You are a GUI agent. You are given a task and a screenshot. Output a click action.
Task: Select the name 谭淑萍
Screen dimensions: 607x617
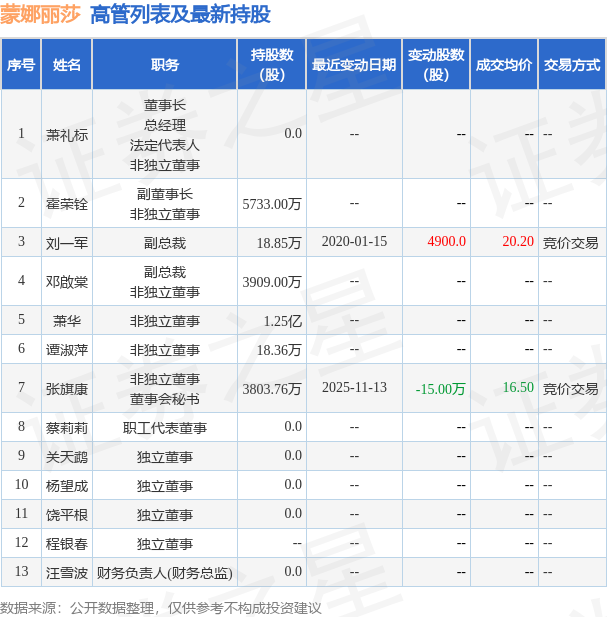[x=67, y=350]
